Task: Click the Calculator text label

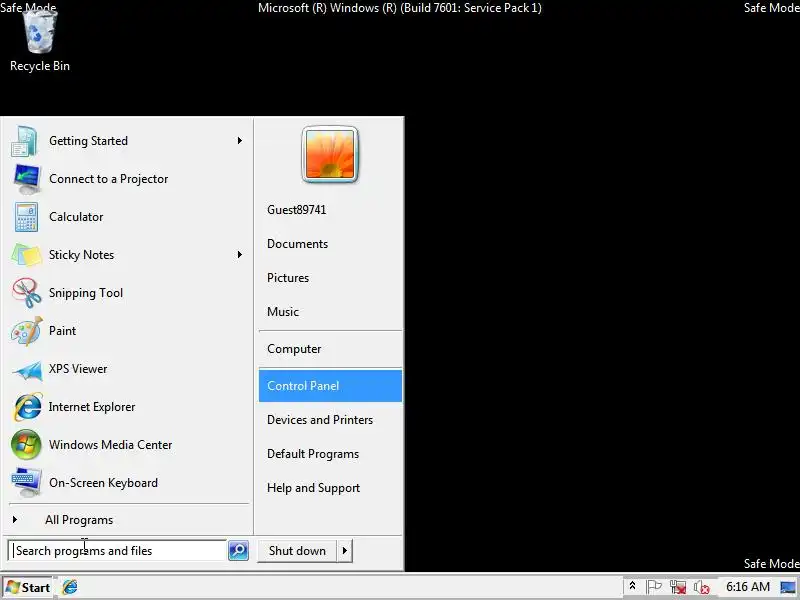Action: [76, 217]
